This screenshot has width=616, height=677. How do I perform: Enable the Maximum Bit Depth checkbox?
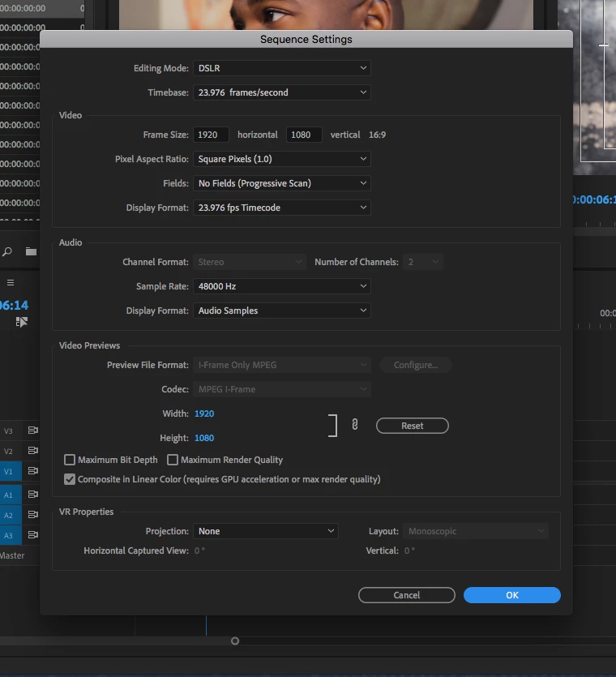(70, 460)
